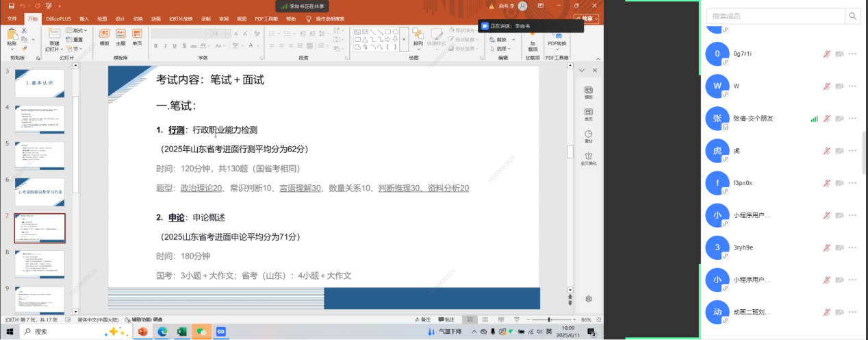Click the Save icon in the title bar
868x340 pixels.
11,5
